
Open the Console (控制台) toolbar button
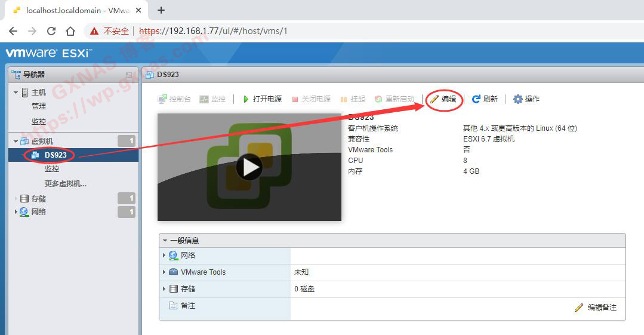click(x=174, y=99)
